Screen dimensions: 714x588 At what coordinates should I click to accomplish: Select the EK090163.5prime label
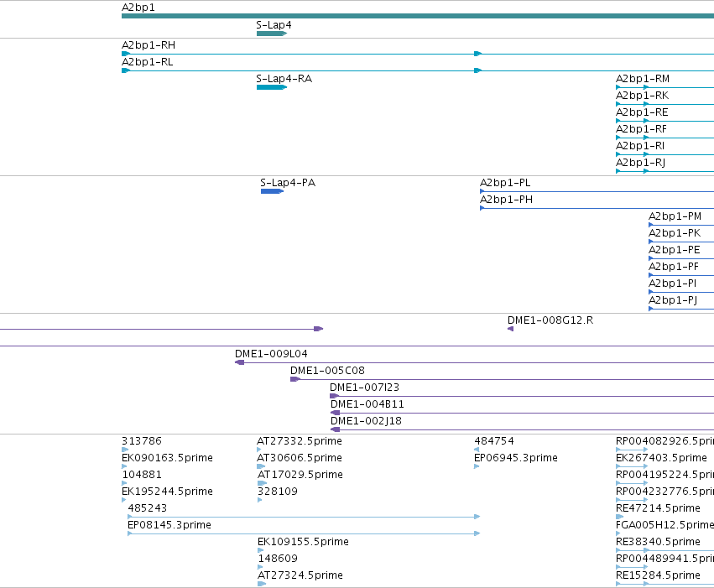(167, 458)
